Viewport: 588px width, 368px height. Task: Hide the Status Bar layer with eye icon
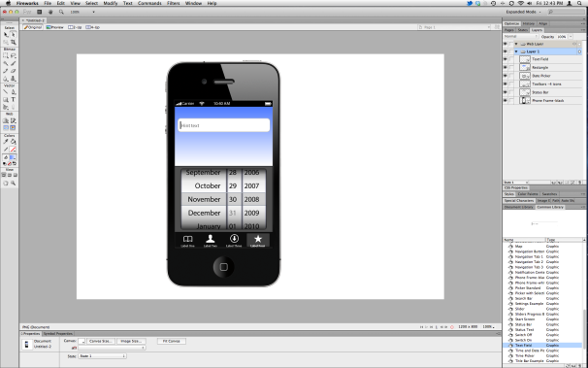click(506, 92)
